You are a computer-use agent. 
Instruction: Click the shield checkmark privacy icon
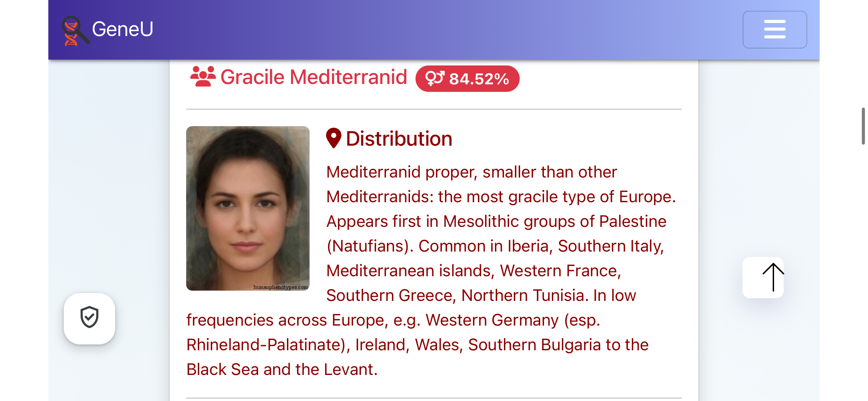[89, 317]
